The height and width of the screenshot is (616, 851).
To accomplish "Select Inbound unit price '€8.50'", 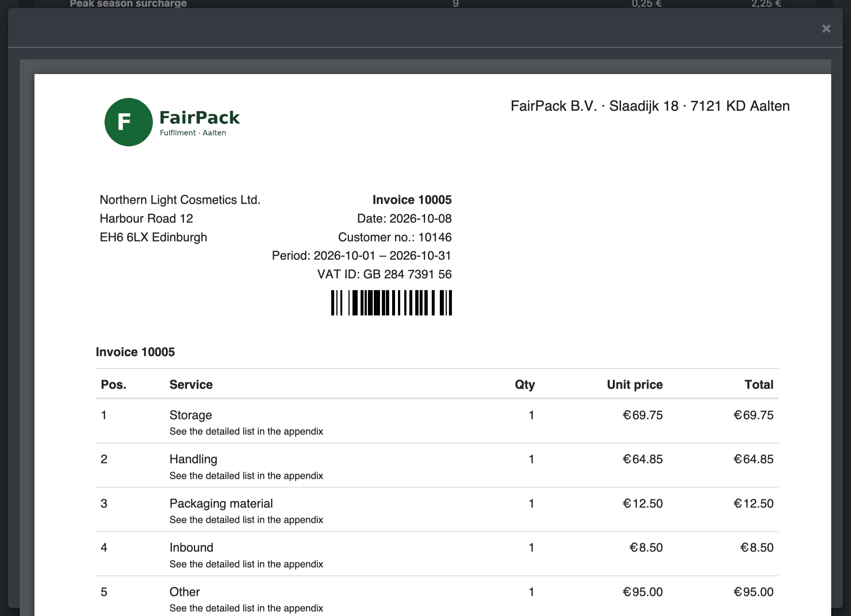I will click(x=646, y=547).
